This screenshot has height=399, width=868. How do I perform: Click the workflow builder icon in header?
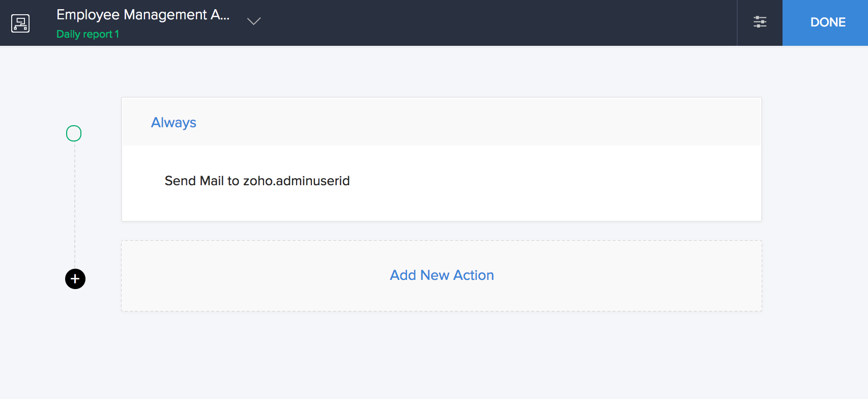[x=20, y=23]
